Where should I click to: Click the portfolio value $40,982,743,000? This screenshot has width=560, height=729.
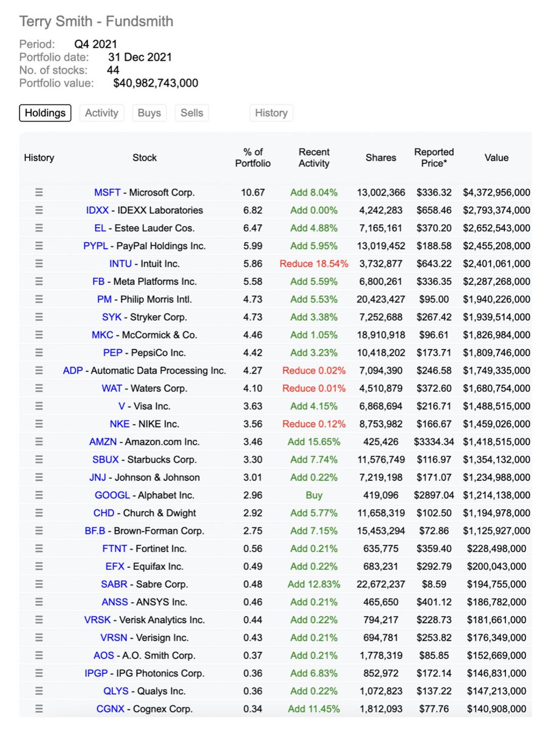pyautogui.click(x=155, y=83)
